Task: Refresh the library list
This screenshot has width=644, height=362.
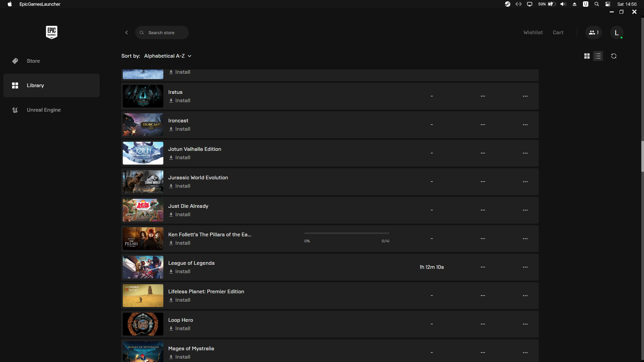Action: coord(613,56)
